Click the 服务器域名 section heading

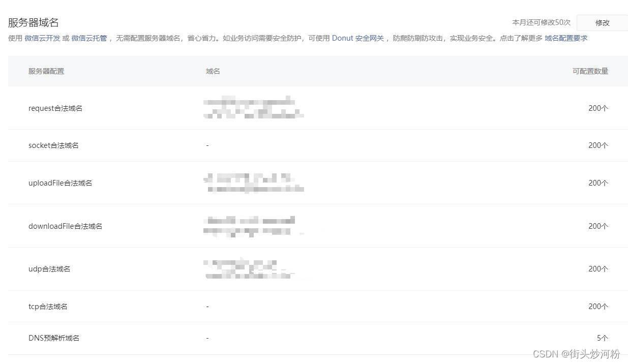click(34, 22)
